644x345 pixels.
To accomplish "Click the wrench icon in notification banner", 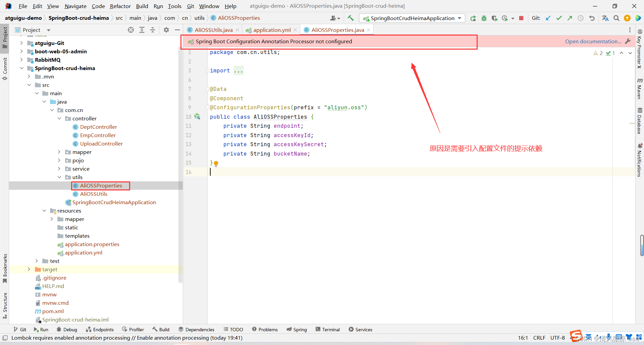I will [x=628, y=41].
